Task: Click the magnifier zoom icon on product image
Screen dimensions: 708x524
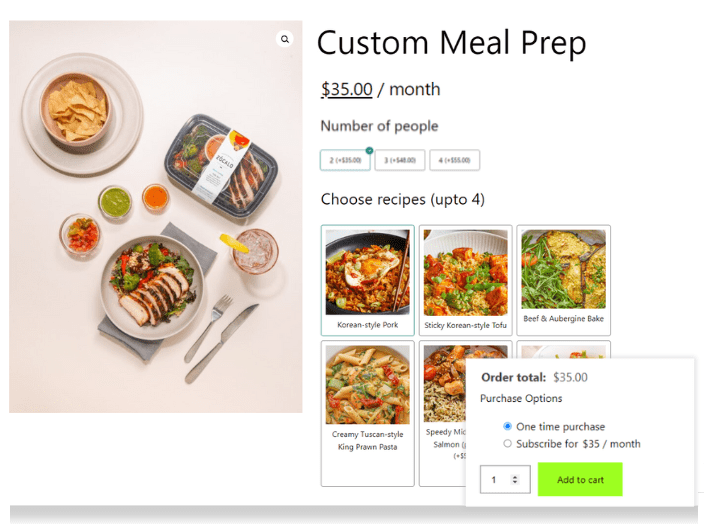Action: [284, 39]
